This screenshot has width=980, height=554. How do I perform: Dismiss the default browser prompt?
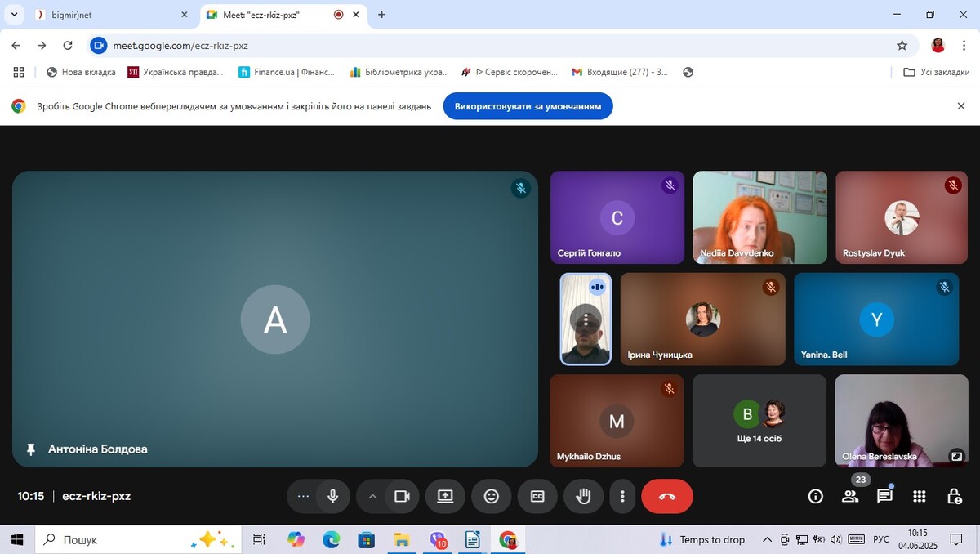click(961, 106)
